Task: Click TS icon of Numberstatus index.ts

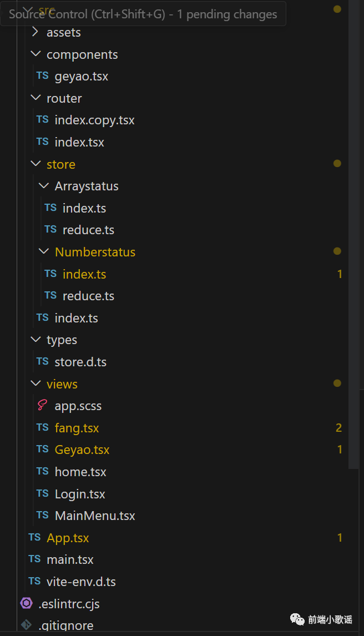Action: tap(50, 274)
